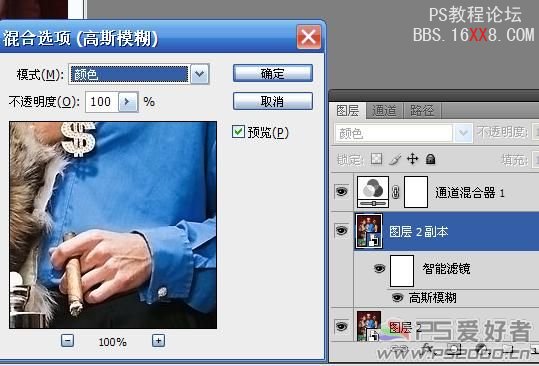
Task: Zoom in preview with plus button
Action: 158,341
